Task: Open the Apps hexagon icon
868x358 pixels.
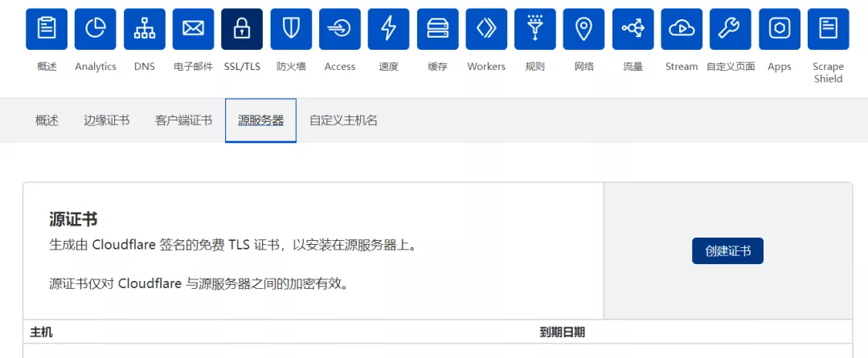Action: [x=780, y=29]
